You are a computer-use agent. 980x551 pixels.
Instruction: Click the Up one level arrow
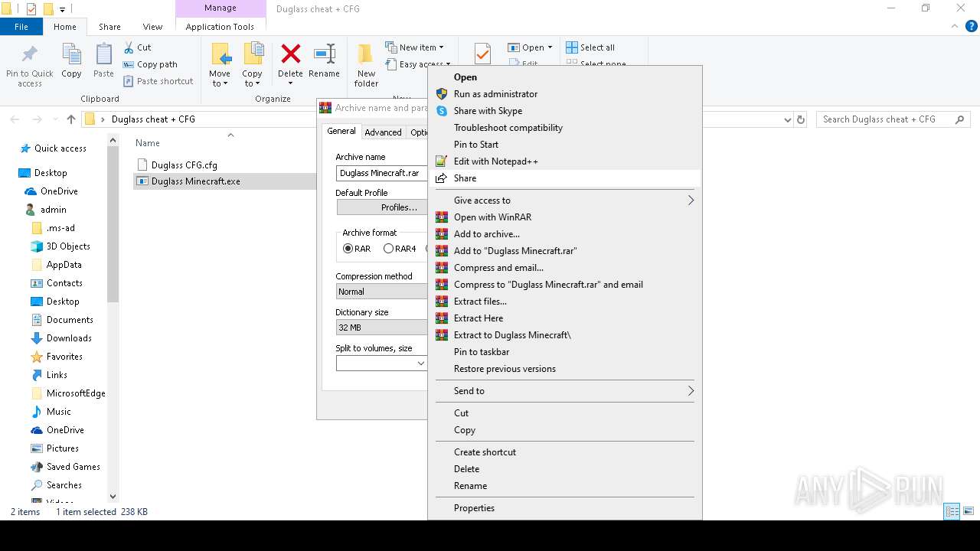[x=71, y=119]
